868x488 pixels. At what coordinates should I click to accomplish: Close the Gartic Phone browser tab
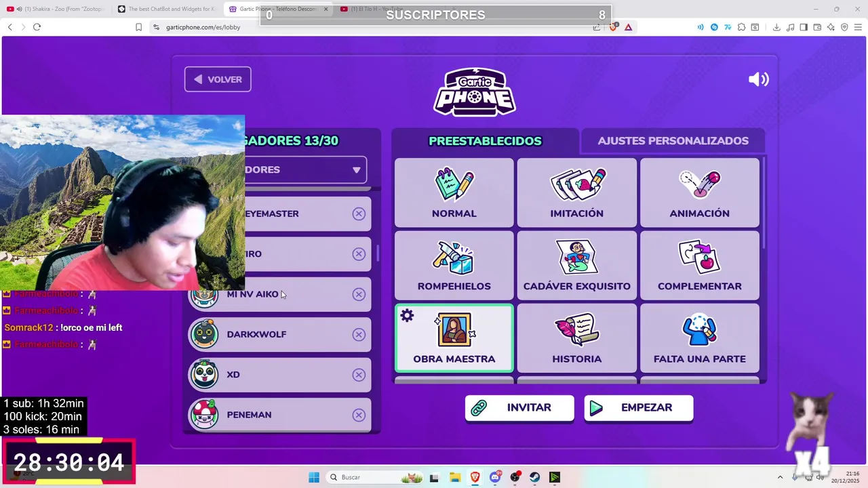tap(325, 9)
